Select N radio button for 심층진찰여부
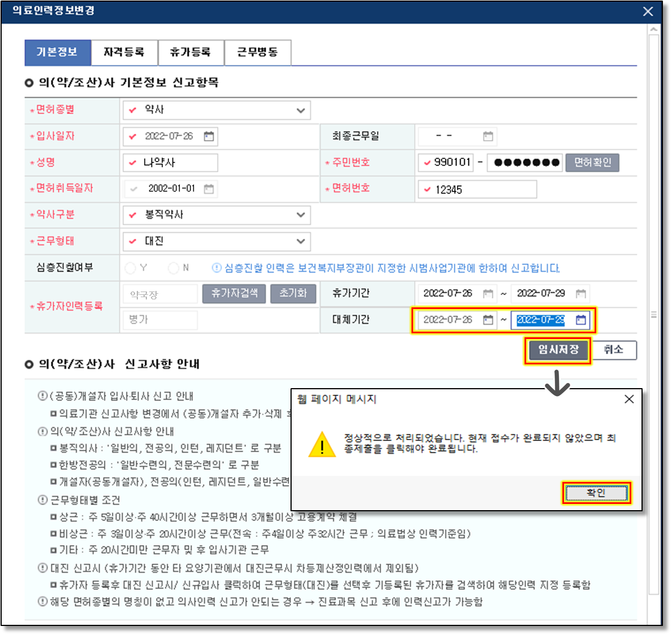Screen dimensions: 672x635 [x=174, y=268]
